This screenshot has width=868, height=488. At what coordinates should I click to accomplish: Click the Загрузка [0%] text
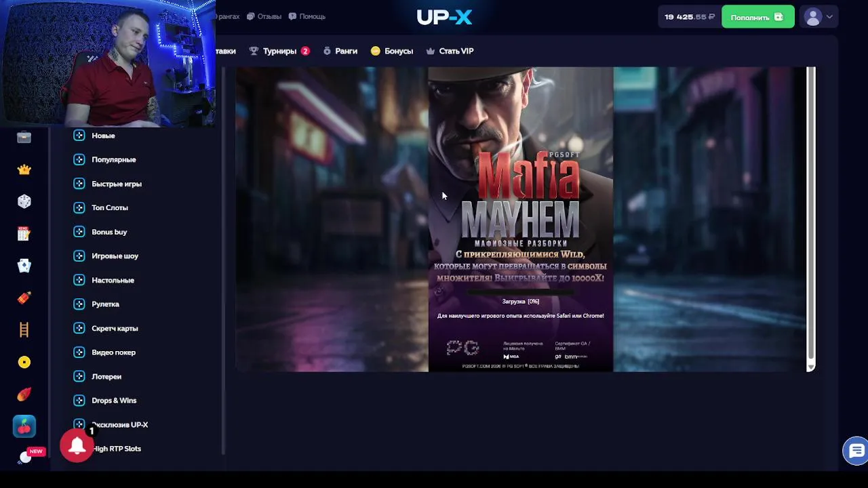coord(521,302)
